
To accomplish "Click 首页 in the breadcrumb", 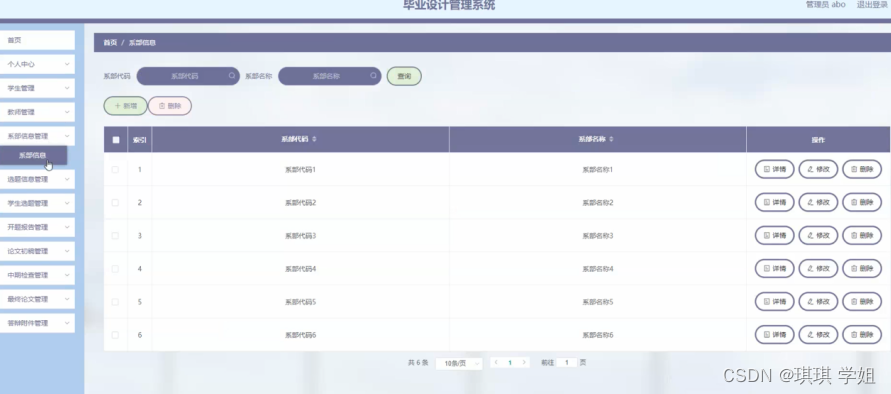I will [x=110, y=43].
